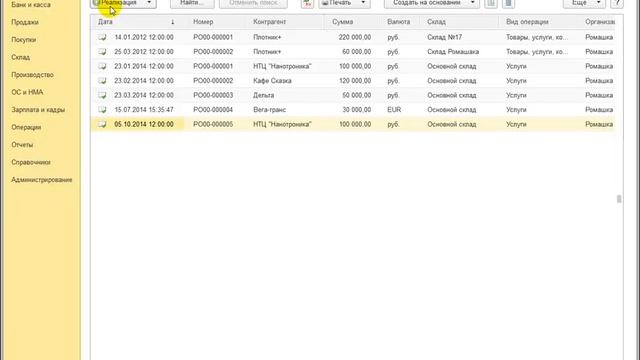Click document icon for 14.01.2012 row
Viewport: 640px width, 360px height.
click(102, 37)
